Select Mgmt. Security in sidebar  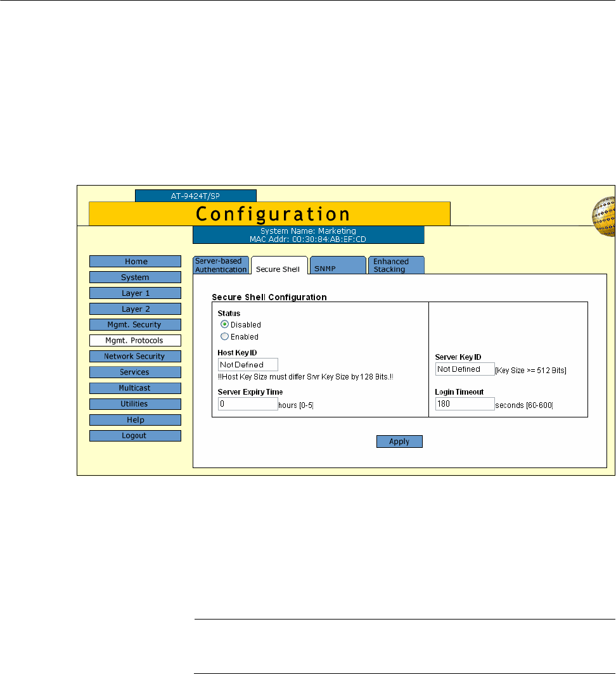point(135,324)
